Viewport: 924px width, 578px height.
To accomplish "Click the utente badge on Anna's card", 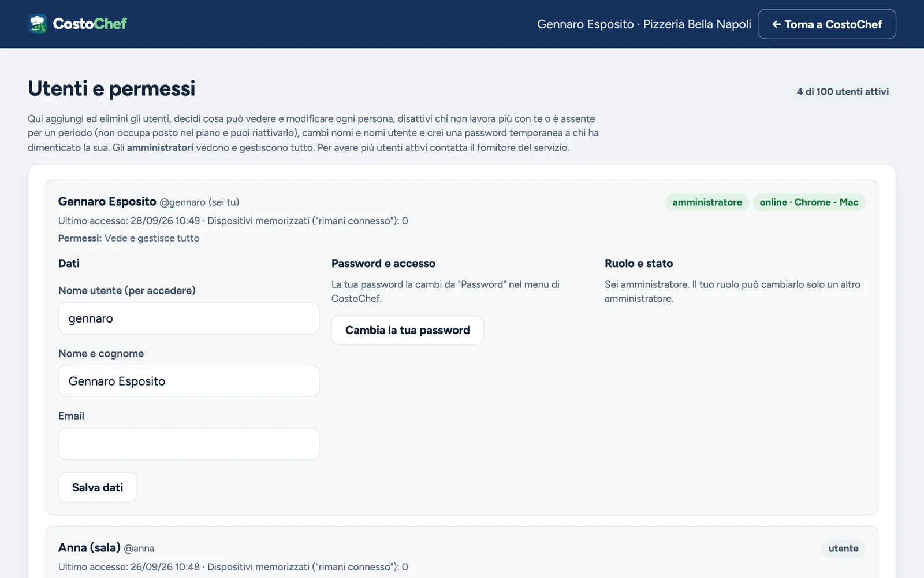I will tap(843, 549).
